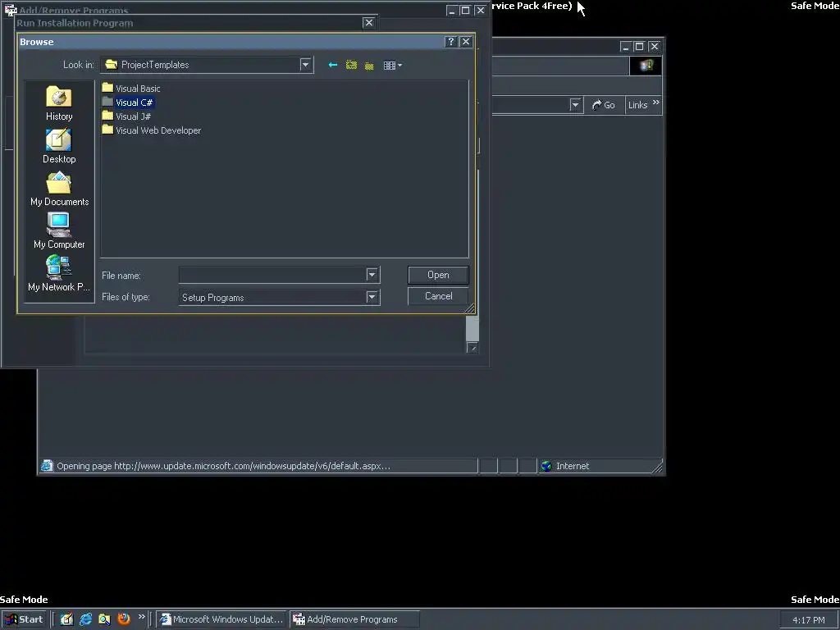Image resolution: width=840 pixels, height=630 pixels.
Task: Click the Cancel button in Browse
Action: pyautogui.click(x=438, y=296)
